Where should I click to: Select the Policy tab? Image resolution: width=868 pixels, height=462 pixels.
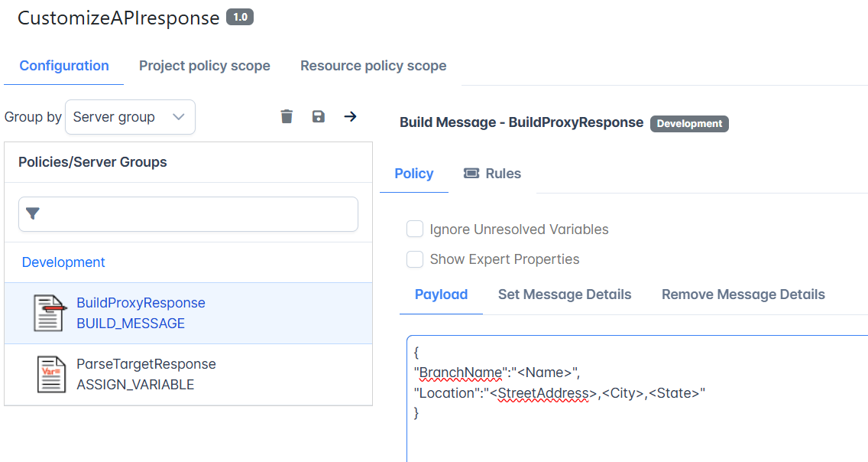tap(413, 174)
